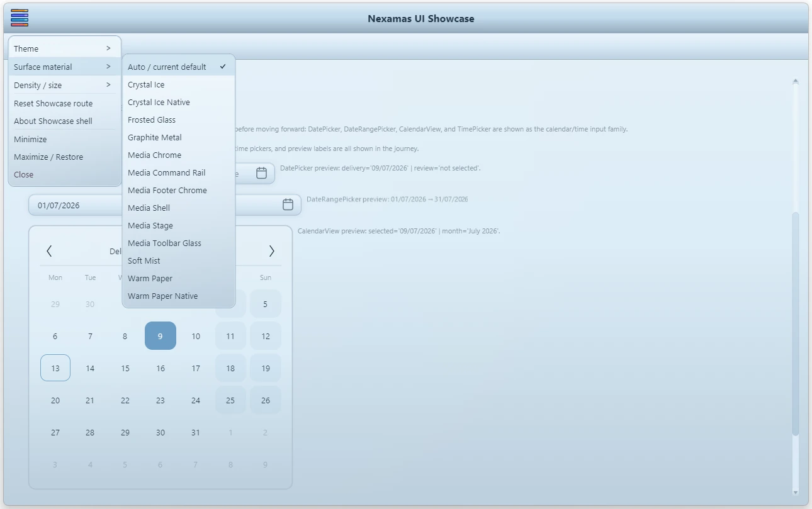
Task: Go to next month with right chevron
Action: tap(271, 251)
